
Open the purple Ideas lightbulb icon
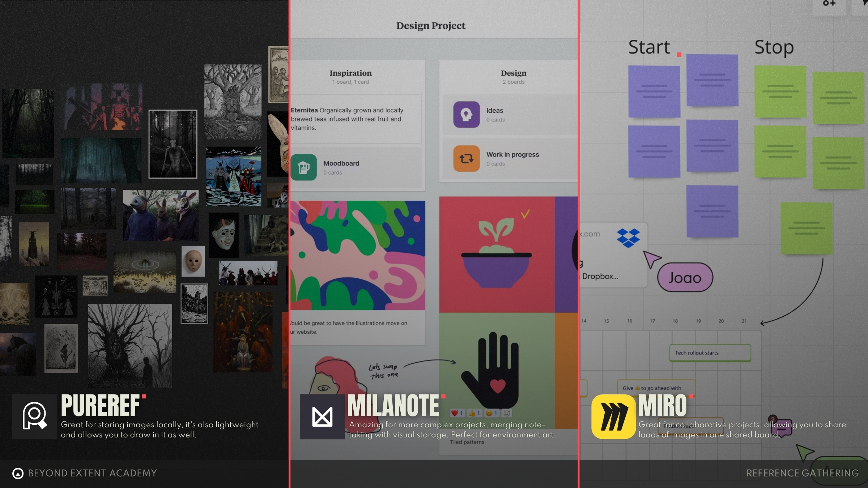point(466,115)
